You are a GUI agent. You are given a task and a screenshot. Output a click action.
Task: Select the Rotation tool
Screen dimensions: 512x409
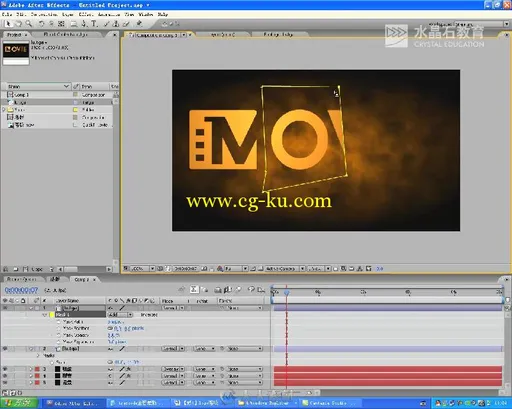(x=41, y=24)
